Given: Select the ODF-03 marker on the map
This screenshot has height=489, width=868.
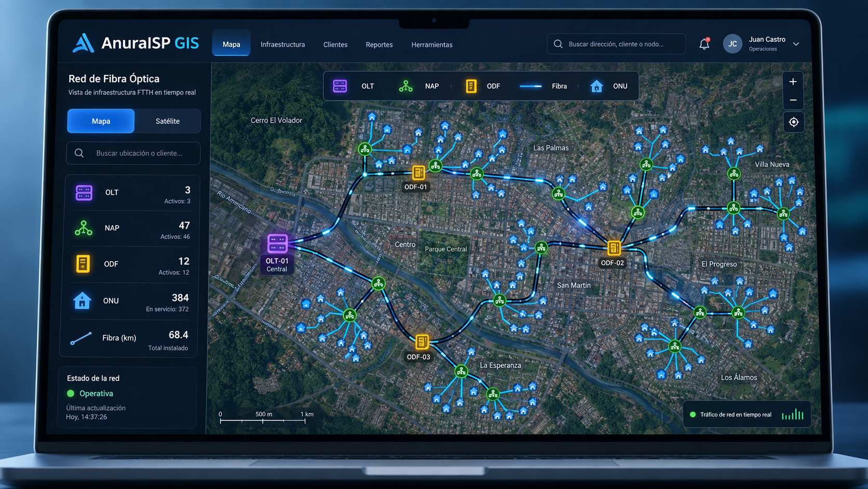Looking at the screenshot, I should tap(422, 342).
